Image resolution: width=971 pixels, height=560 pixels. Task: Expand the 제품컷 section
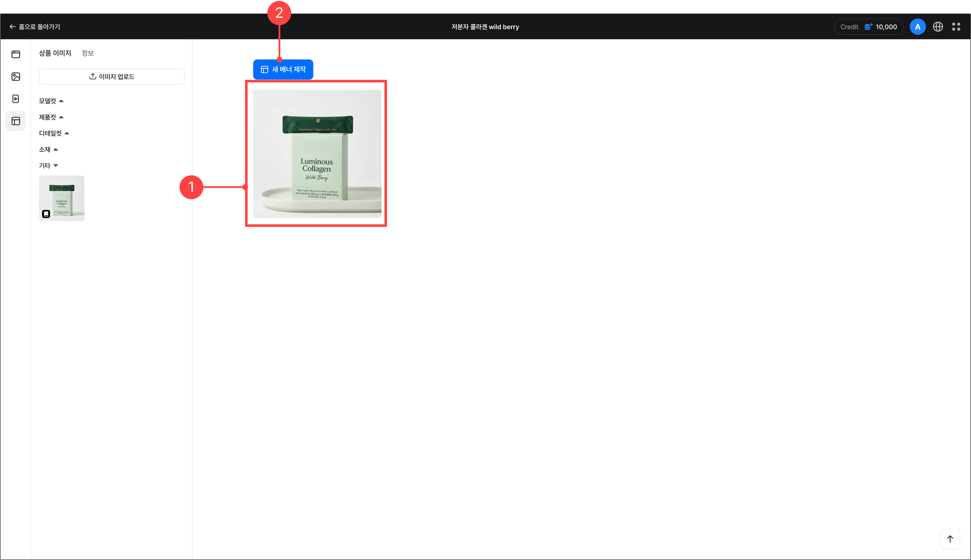point(51,117)
